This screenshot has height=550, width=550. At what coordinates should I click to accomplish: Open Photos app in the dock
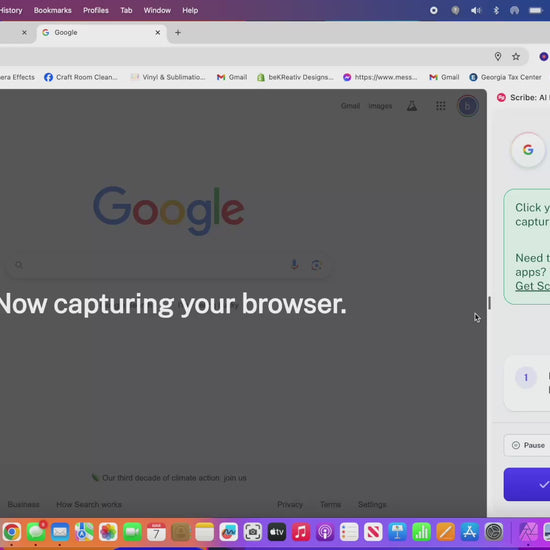(108, 532)
